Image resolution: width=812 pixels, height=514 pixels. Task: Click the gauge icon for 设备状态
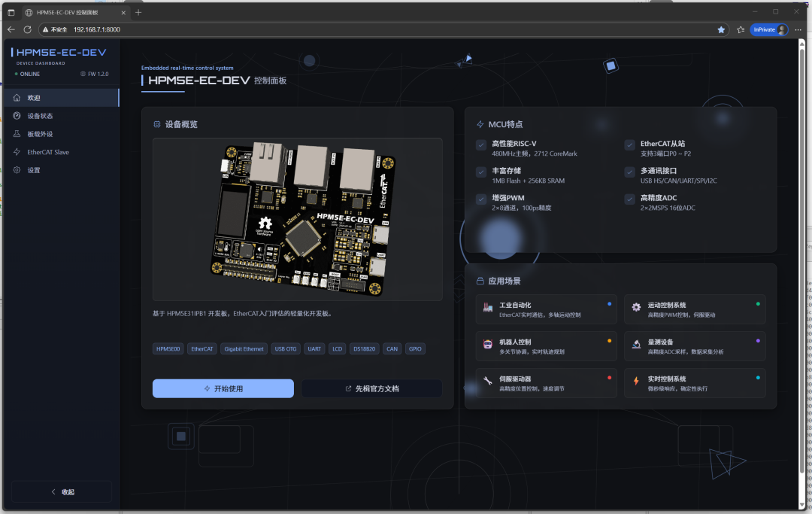click(x=17, y=116)
